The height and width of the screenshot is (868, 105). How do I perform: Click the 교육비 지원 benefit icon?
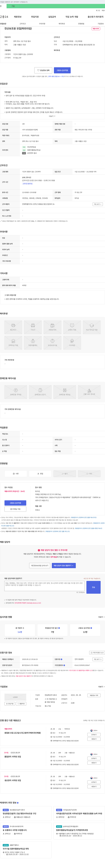tap(72, 327)
